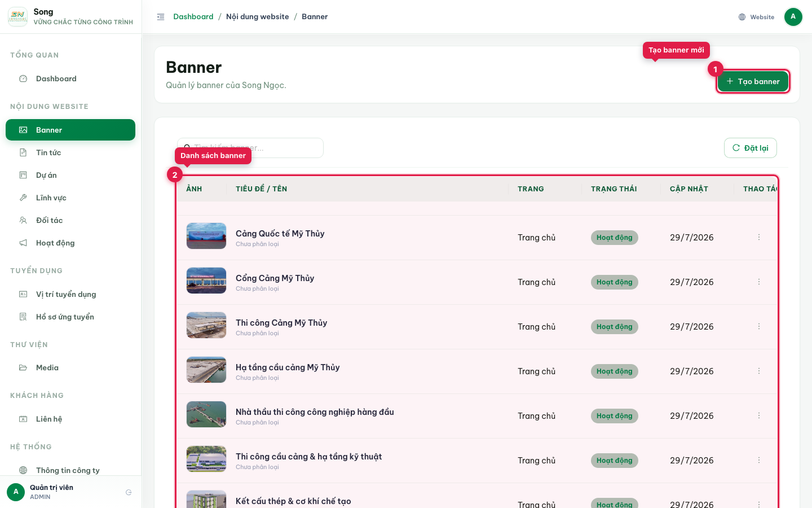Open actions menu for Hạ tầng cầu cảng Mỹ Thủy
This screenshot has width=812, height=508.
click(x=759, y=371)
